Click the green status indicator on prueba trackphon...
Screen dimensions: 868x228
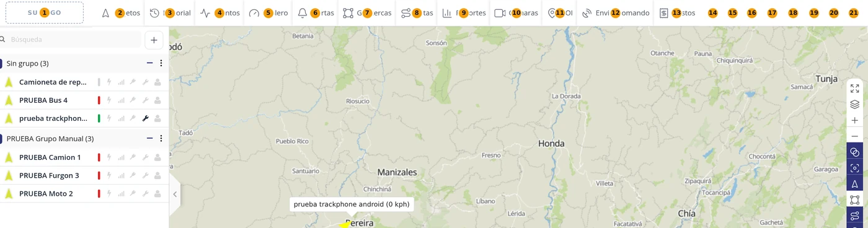[x=99, y=118]
